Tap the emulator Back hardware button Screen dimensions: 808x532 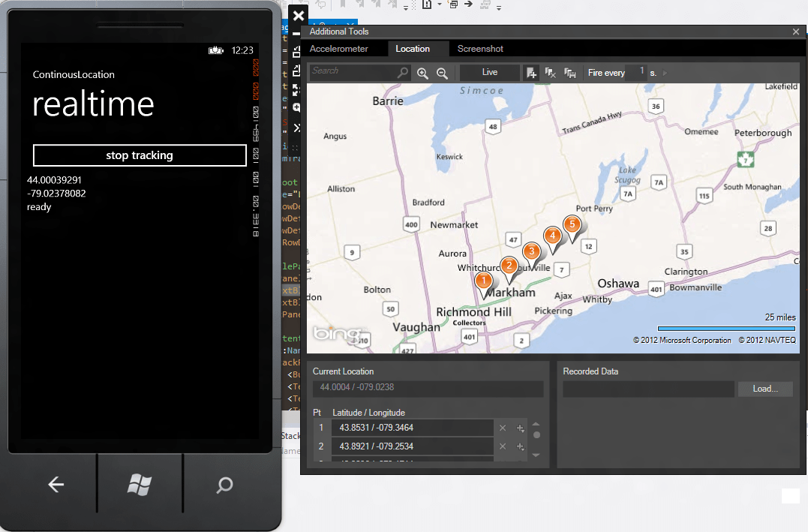pos(56,484)
